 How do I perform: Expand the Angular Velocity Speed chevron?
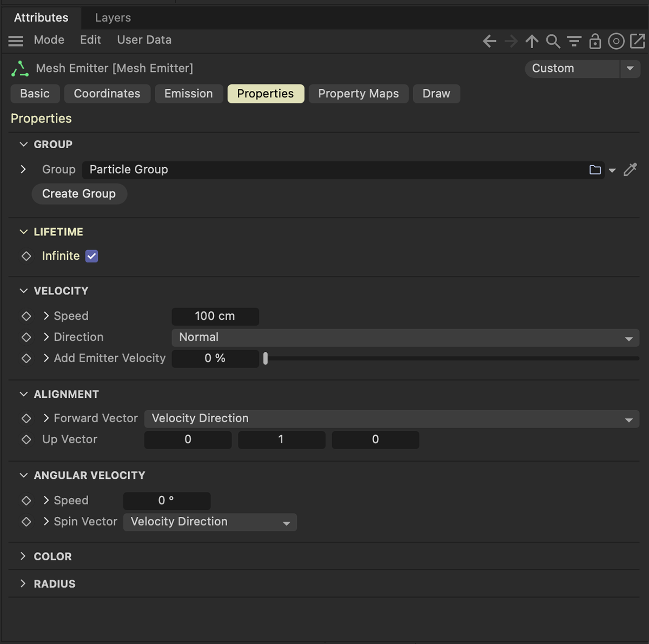[x=47, y=500]
